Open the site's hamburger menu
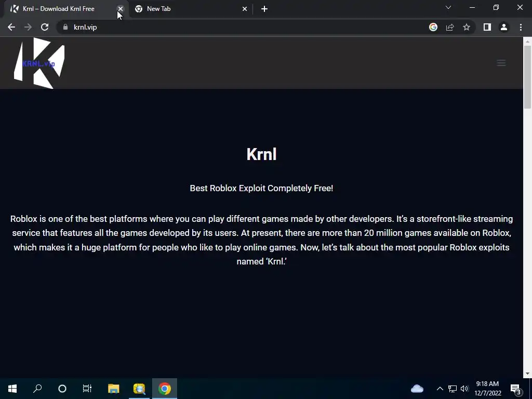This screenshot has width=532, height=399. pyautogui.click(x=501, y=63)
